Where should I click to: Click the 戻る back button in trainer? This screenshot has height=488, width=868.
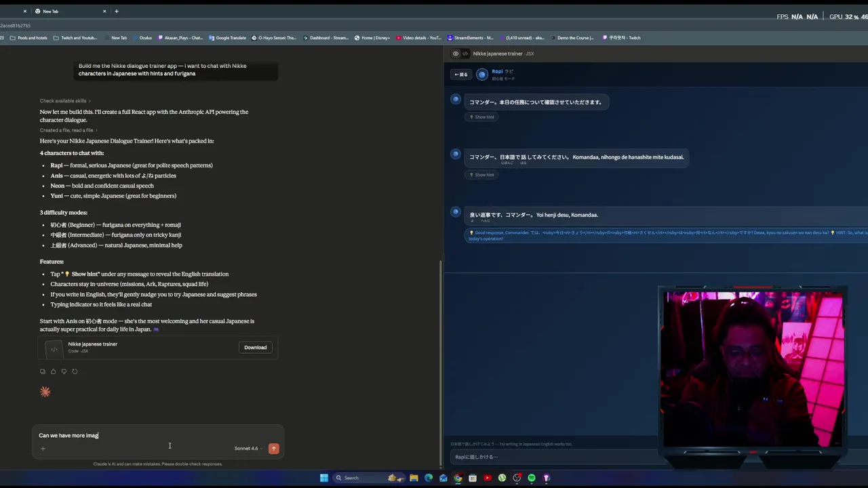(x=461, y=75)
